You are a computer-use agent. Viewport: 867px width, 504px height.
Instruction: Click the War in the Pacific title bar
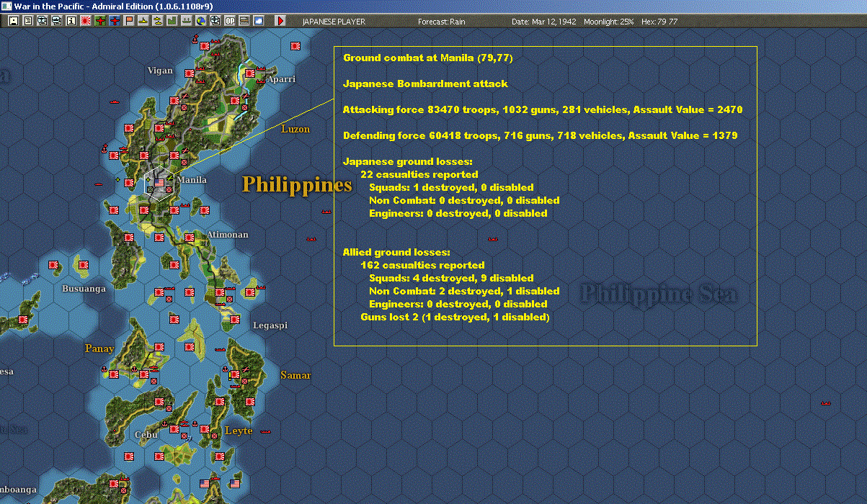click(x=432, y=6)
